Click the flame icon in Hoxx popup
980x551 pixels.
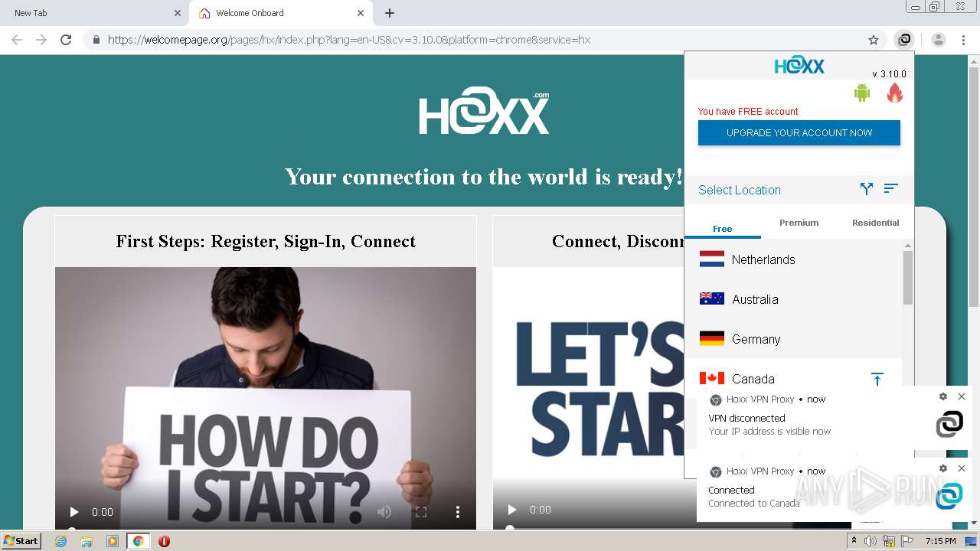894,93
